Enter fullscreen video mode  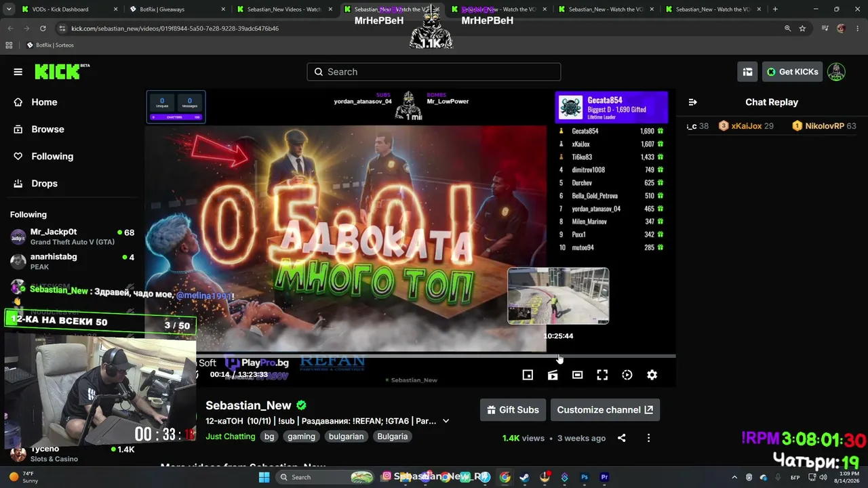602,375
